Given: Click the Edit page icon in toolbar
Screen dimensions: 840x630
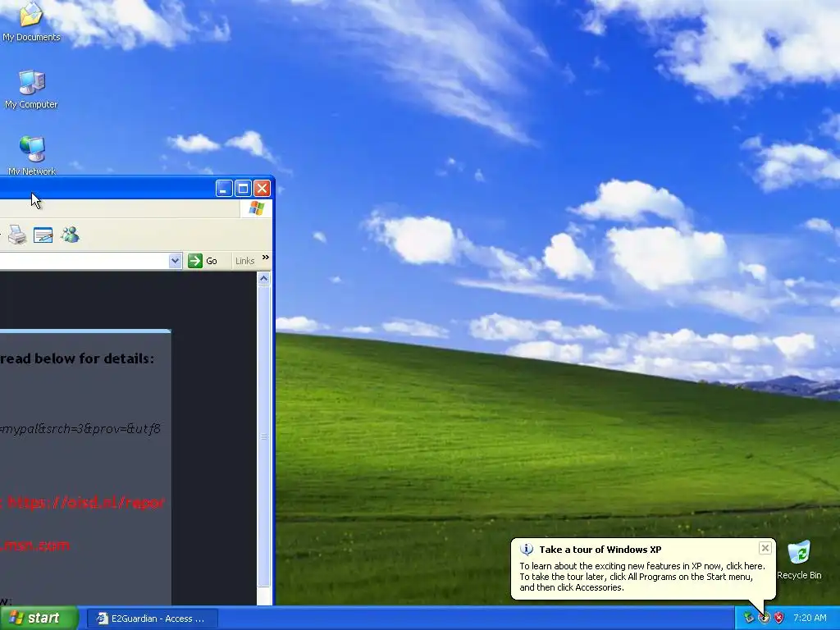Looking at the screenshot, I should [x=43, y=235].
